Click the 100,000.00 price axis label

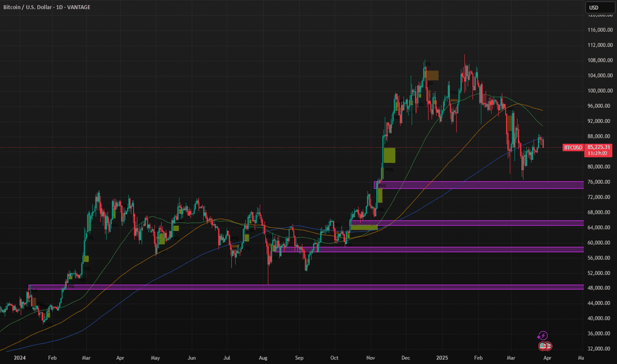click(600, 91)
